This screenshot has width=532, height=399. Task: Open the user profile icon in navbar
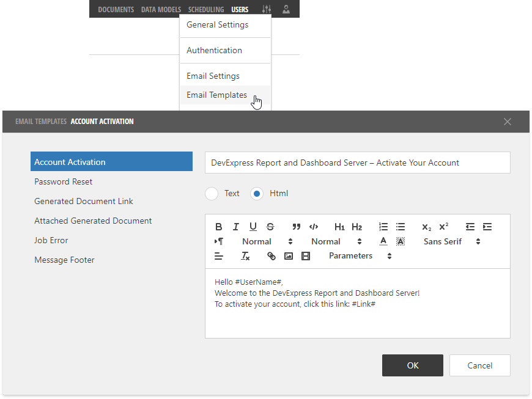coord(286,9)
